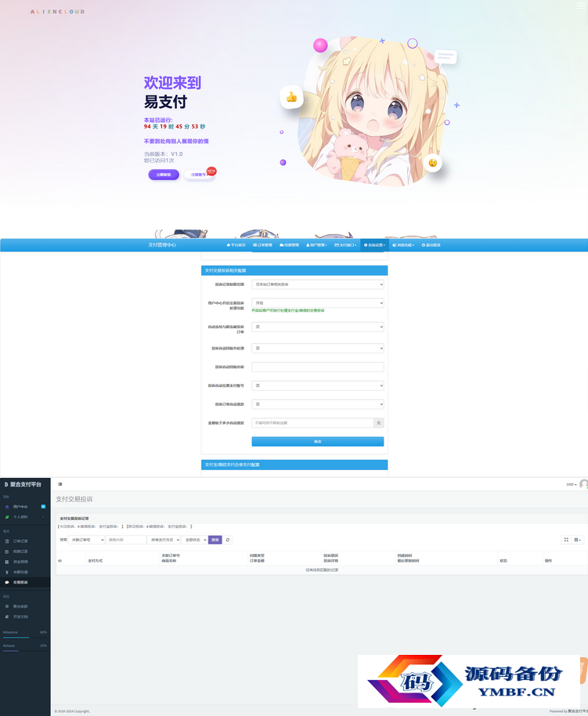Screen dimensions: 588x716
Task: Click the thumbs-up emoji bubble
Action: point(291,97)
